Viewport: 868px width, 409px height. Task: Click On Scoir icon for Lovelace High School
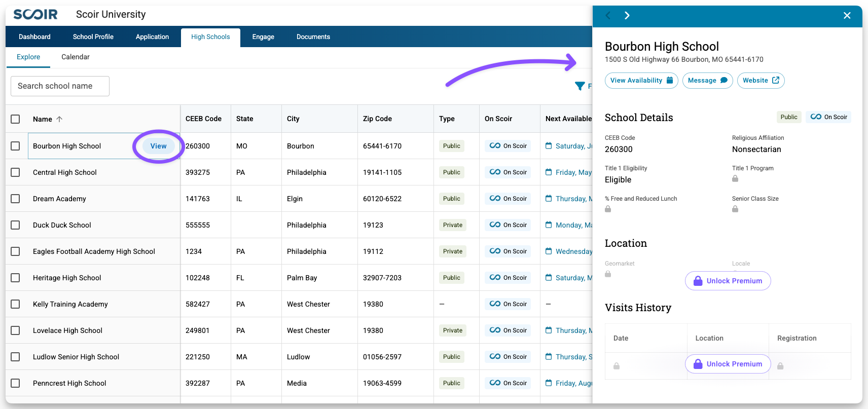[495, 330]
